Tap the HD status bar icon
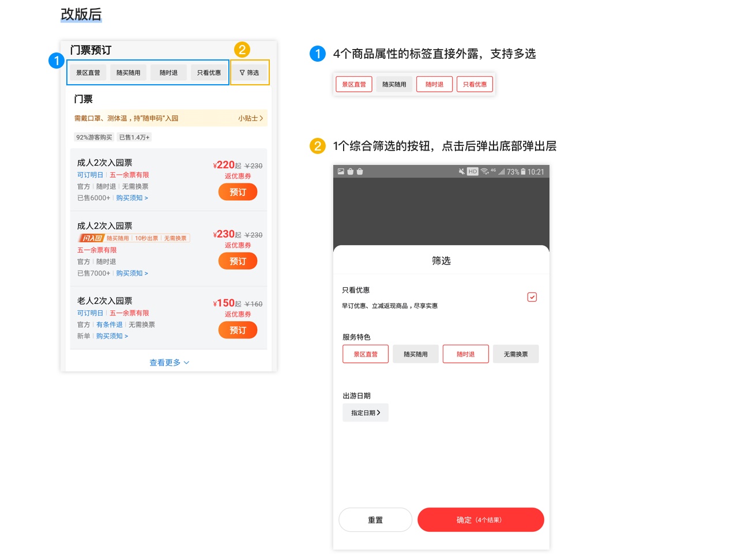Screen dimensions: 738x560 click(x=473, y=171)
